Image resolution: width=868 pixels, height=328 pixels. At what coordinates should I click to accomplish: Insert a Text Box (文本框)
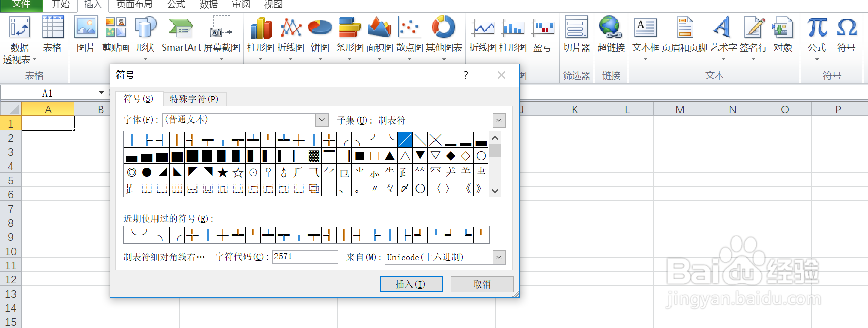645,38
